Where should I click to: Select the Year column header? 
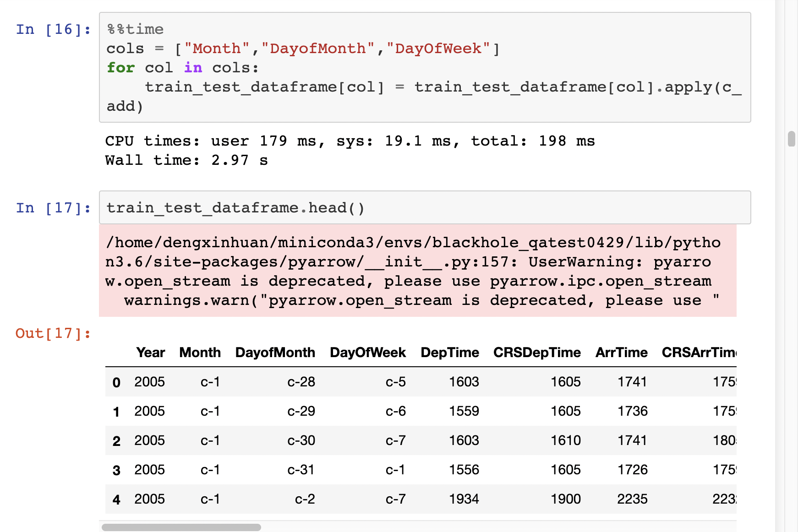(x=151, y=353)
